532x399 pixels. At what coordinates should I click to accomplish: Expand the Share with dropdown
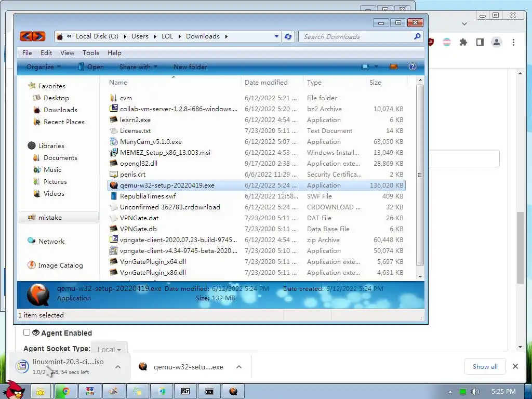point(138,67)
